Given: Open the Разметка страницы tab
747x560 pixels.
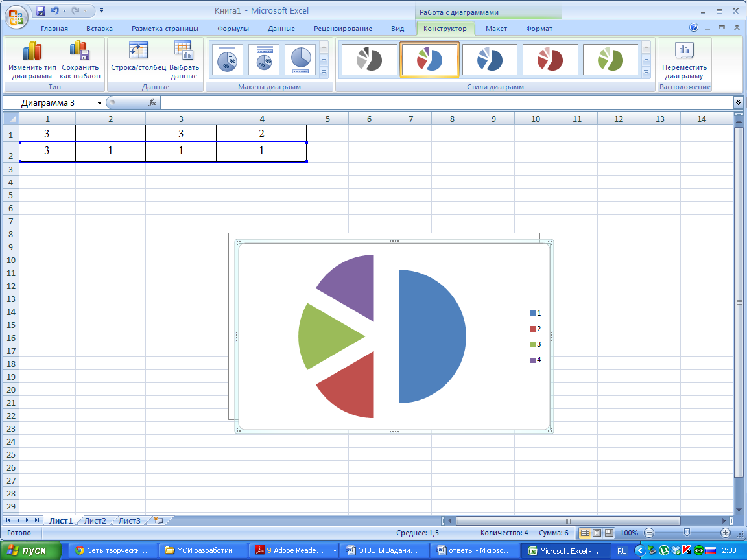Looking at the screenshot, I should (x=165, y=29).
